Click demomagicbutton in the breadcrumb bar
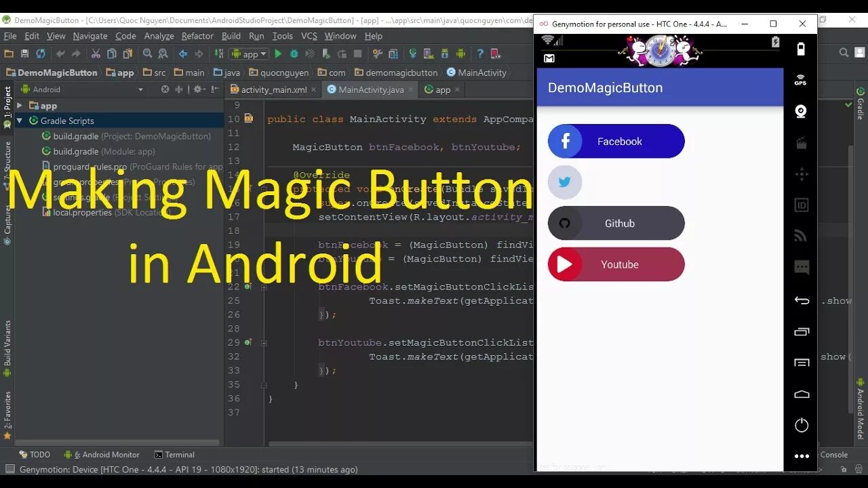Viewport: 868px width, 488px height. [395, 73]
